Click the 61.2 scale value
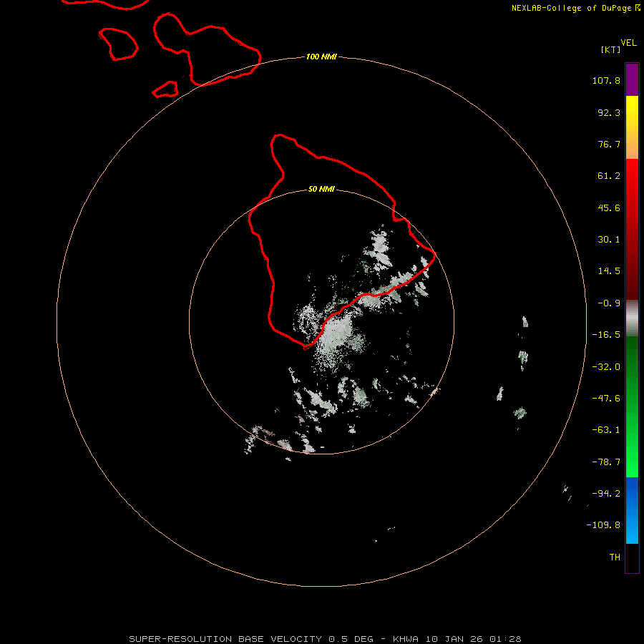 click(x=609, y=176)
